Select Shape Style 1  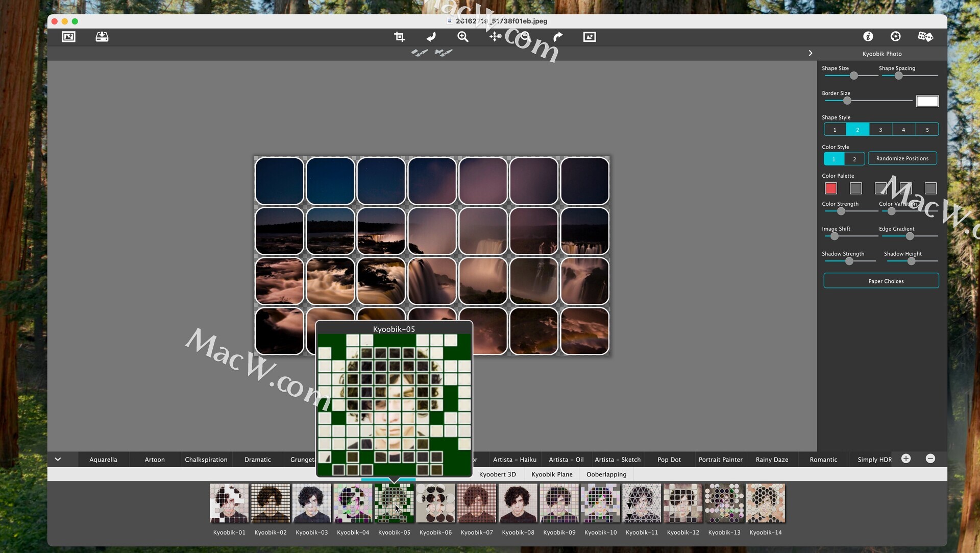pyautogui.click(x=835, y=130)
